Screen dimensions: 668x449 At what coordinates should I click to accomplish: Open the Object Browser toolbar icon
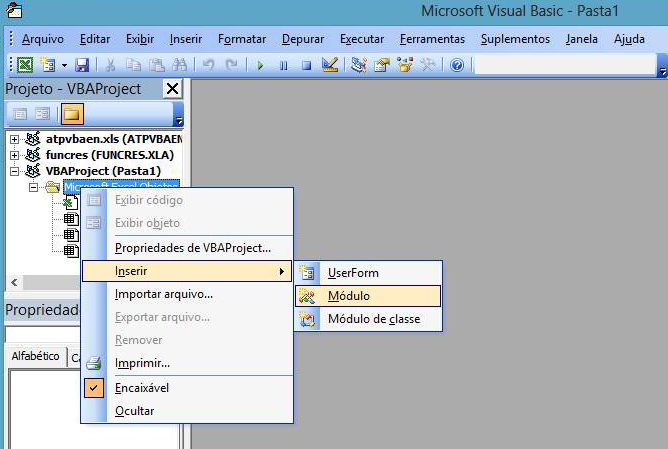point(405,65)
